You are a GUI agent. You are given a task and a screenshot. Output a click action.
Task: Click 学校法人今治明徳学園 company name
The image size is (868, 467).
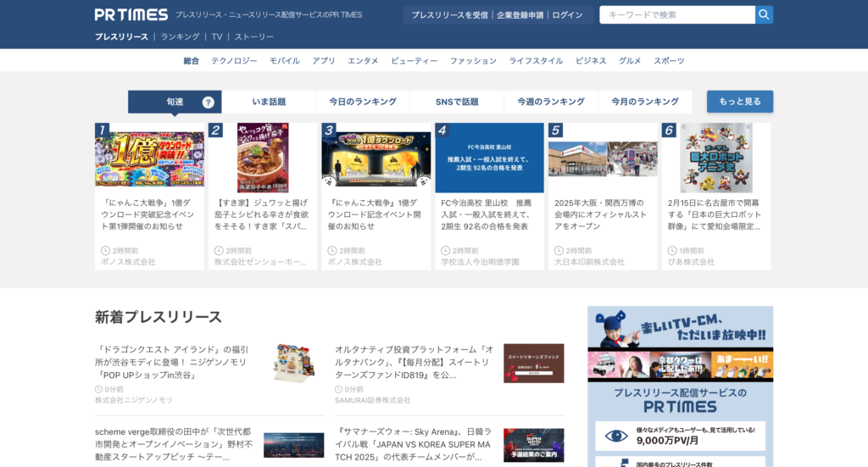coord(480,262)
